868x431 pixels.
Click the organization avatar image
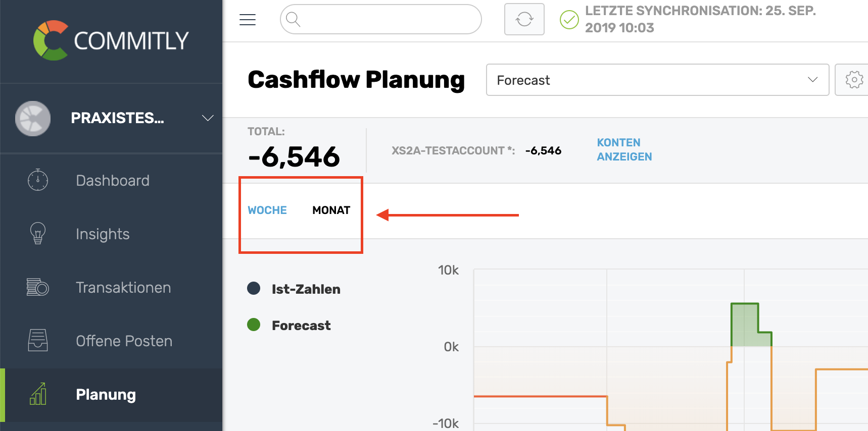[33, 119]
